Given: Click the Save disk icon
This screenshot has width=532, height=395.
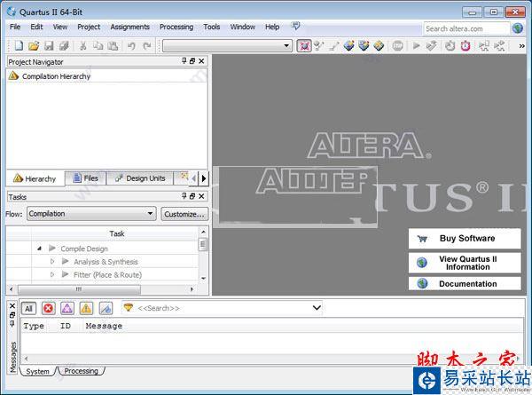Looking at the screenshot, I should tap(49, 45).
